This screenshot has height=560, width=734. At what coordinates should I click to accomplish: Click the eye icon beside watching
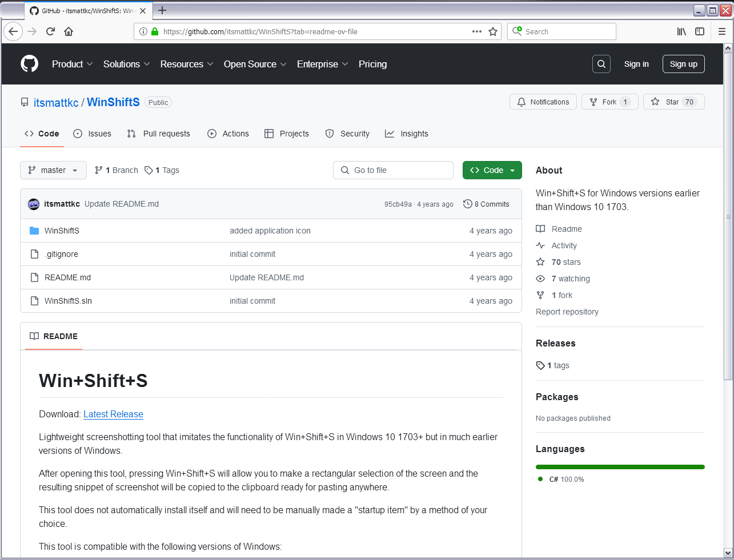point(540,279)
